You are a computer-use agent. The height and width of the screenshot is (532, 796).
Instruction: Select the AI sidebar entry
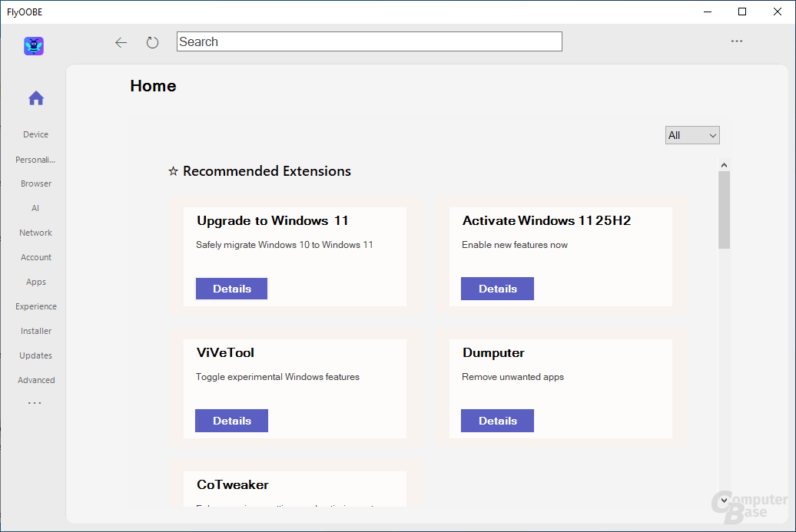tap(35, 207)
